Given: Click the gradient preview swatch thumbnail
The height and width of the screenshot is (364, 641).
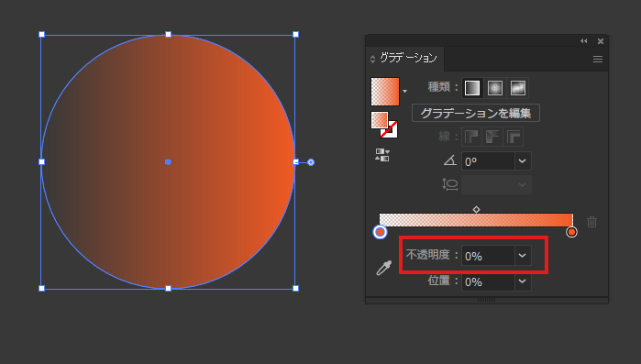Looking at the screenshot, I should 385,92.
